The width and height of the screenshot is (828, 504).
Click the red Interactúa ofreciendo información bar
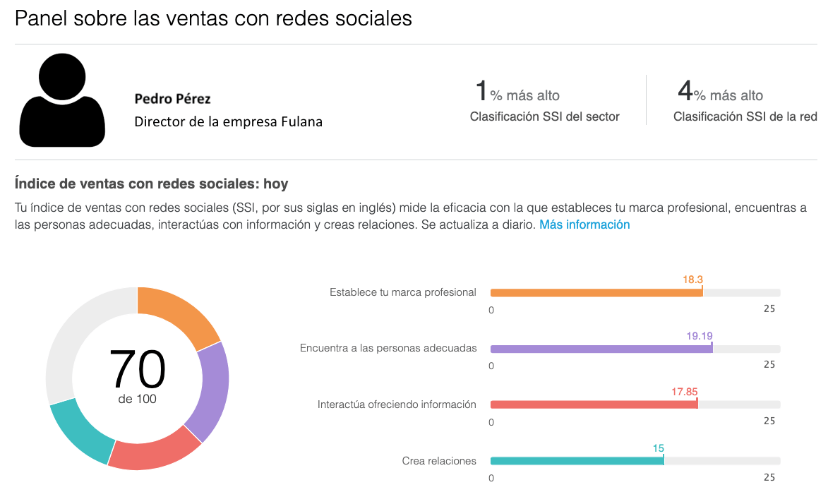coord(594,404)
